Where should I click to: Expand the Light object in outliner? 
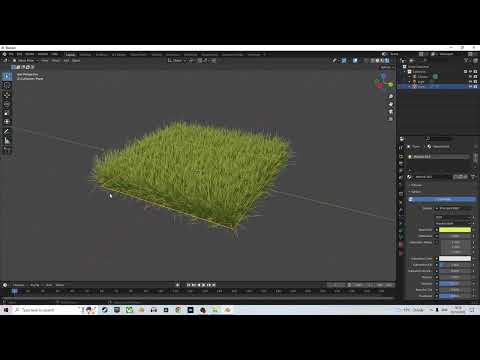point(410,81)
